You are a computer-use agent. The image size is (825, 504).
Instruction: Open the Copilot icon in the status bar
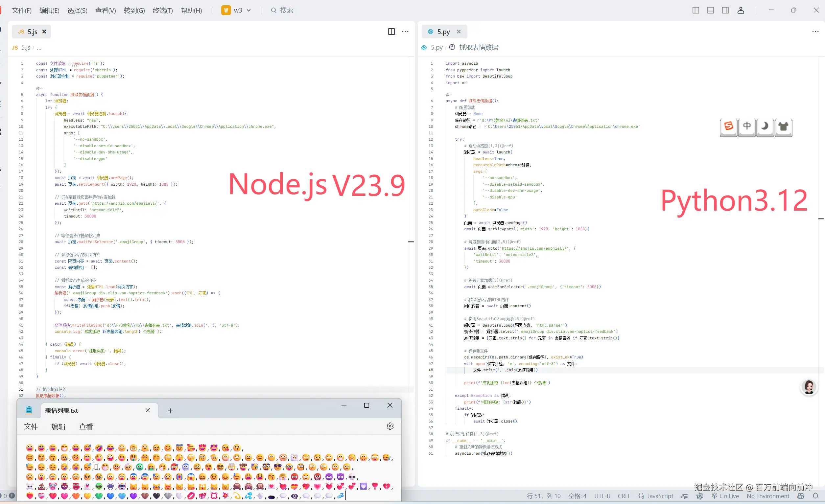pyautogui.click(x=801, y=496)
